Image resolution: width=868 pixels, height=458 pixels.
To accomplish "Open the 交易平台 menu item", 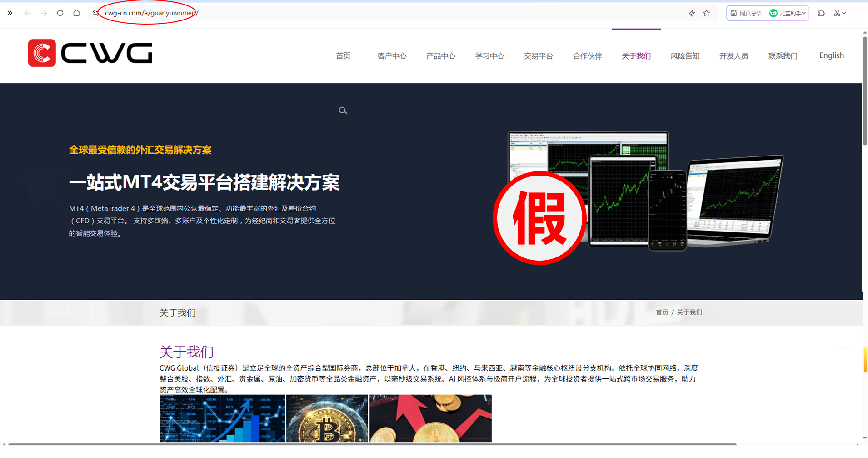I will [x=539, y=56].
